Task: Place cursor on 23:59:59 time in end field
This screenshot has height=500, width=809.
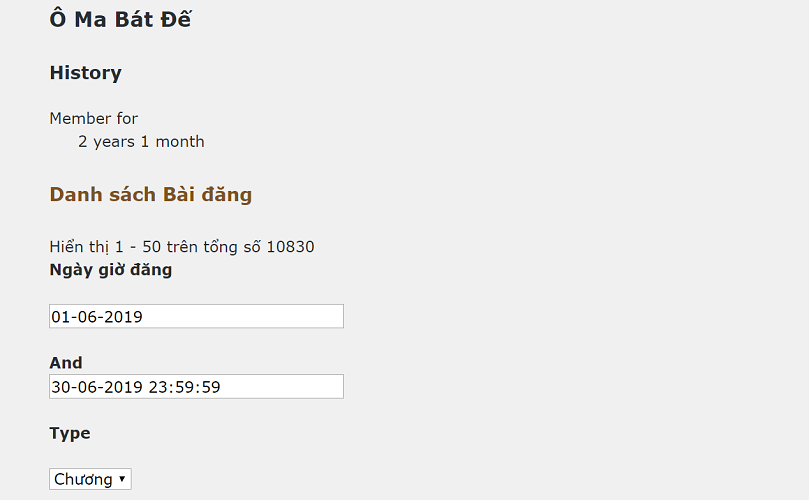Action: click(x=184, y=387)
